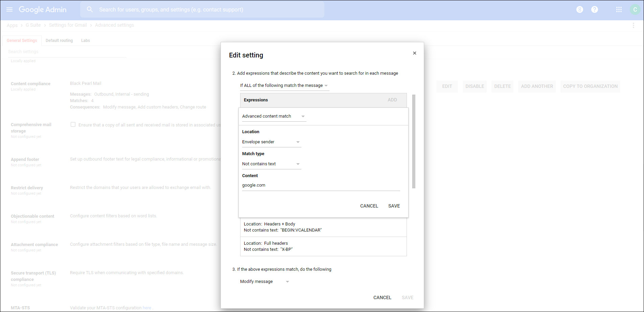Open the MTA-STS 'here' link
The height and width of the screenshot is (312, 644).
click(147, 308)
